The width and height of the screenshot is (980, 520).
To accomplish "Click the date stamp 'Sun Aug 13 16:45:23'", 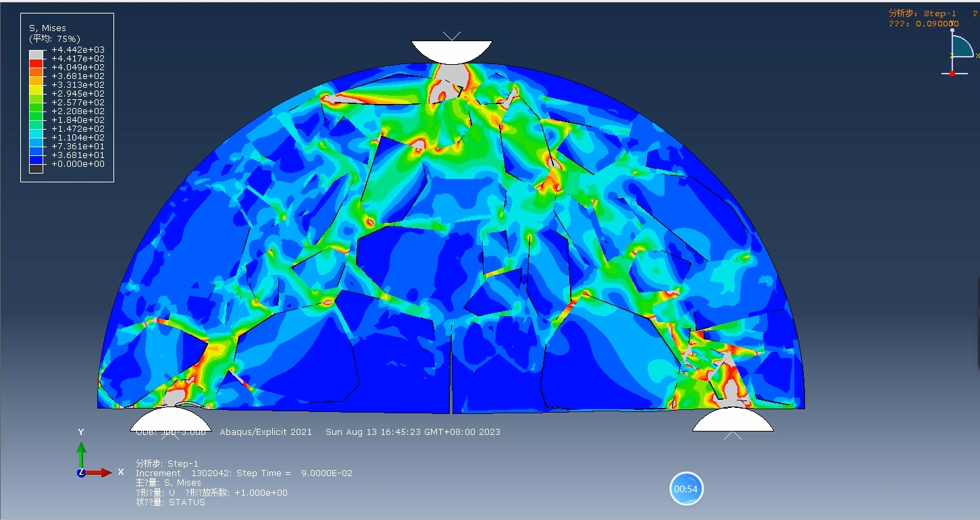I will 368,432.
